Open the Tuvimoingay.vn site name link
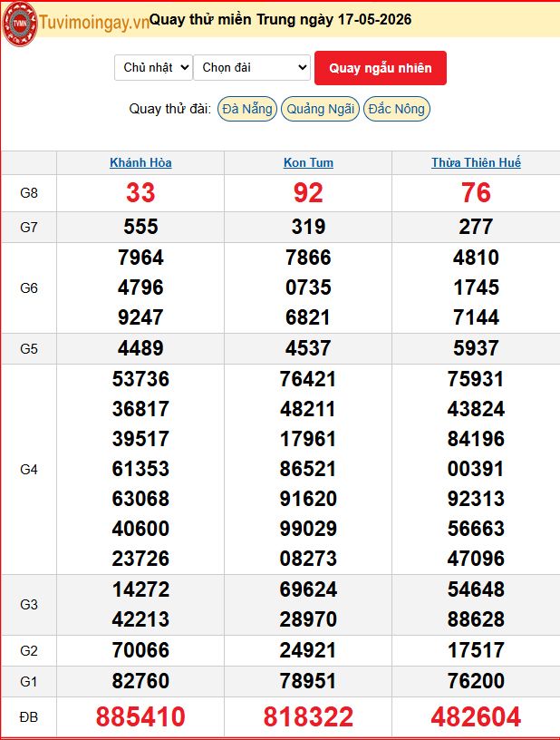Screen dimensions: 560x740 pyautogui.click(x=94, y=23)
